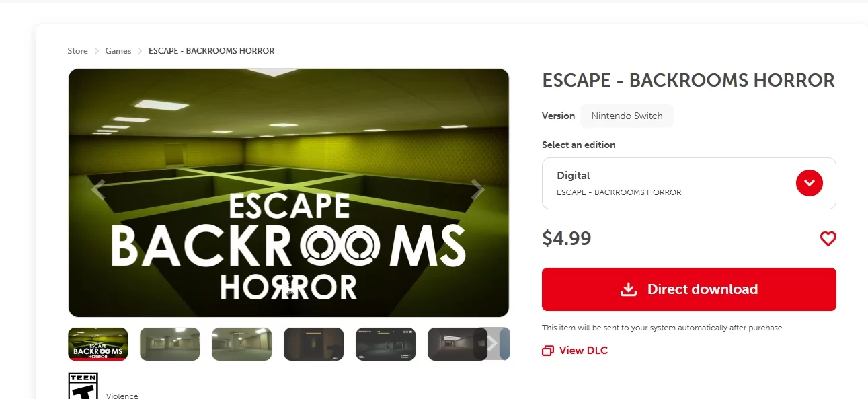Image resolution: width=868 pixels, height=399 pixels.
Task: Click the ESRB Teen rating icon
Action: point(83,386)
